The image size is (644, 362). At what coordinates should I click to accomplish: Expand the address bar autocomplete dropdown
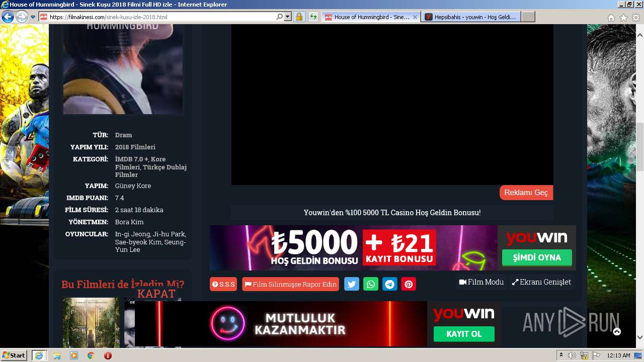coord(288,17)
